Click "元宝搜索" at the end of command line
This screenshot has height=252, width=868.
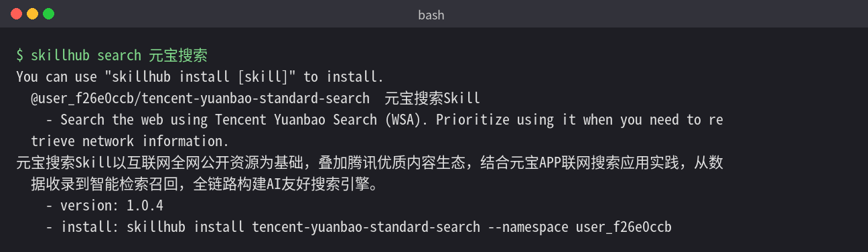coord(178,56)
